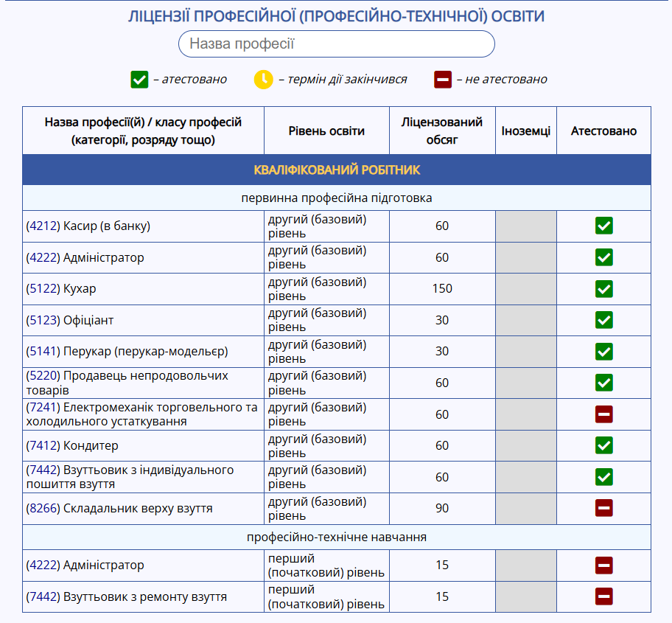Click attested checkmark in Офіціант row
672x623 pixels.
(603, 320)
